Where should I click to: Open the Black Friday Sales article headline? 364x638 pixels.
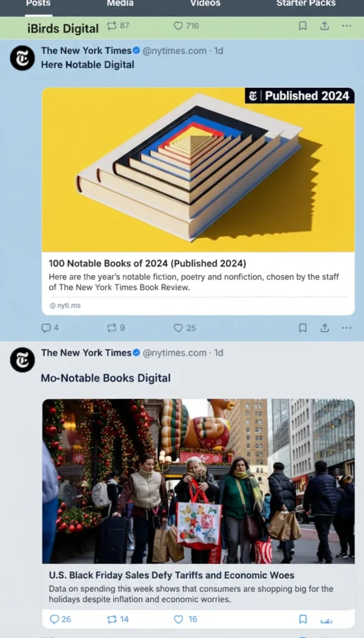[172, 575]
